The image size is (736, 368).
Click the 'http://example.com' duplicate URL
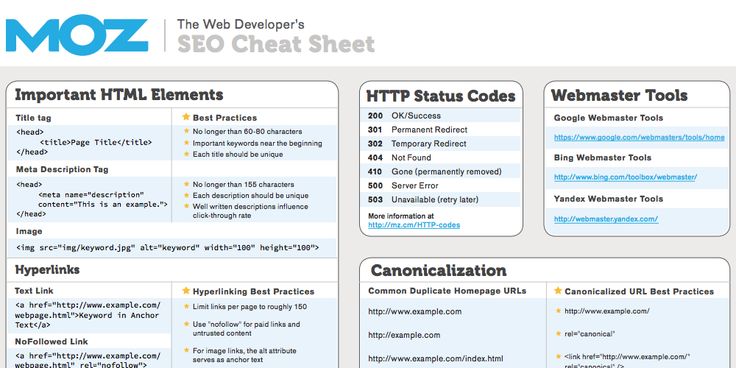[404, 335]
